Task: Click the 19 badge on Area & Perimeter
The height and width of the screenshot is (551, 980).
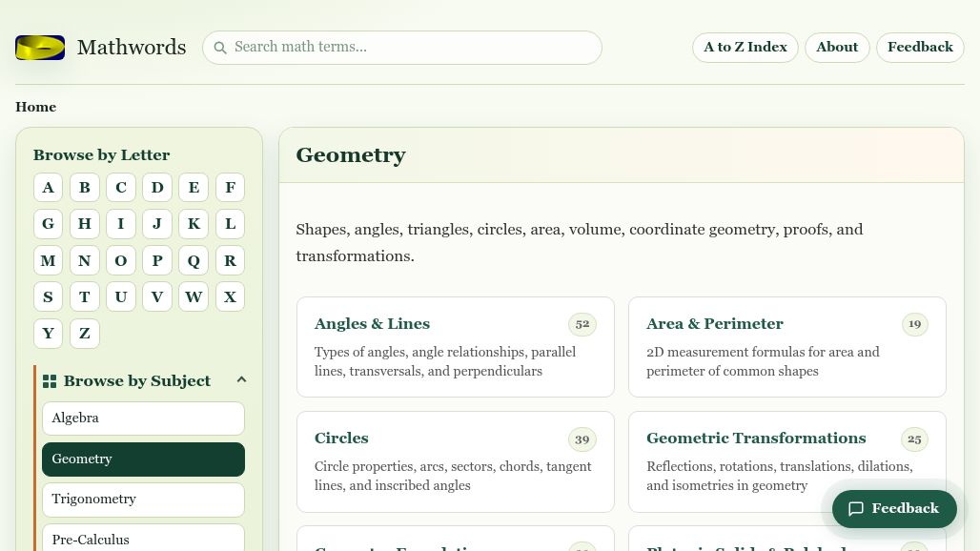Action: tap(914, 324)
